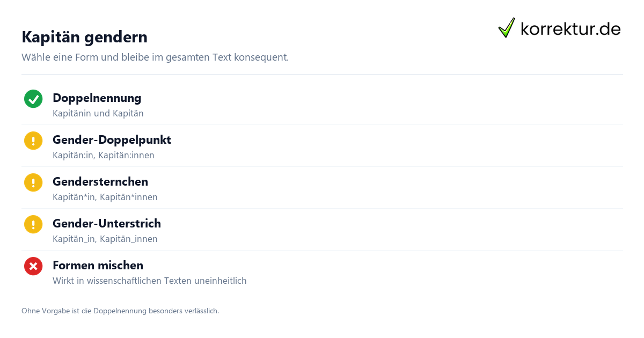Click the 'Wirkt in wissenschaftlichen Texten uneinheitlich' note

coord(150,281)
